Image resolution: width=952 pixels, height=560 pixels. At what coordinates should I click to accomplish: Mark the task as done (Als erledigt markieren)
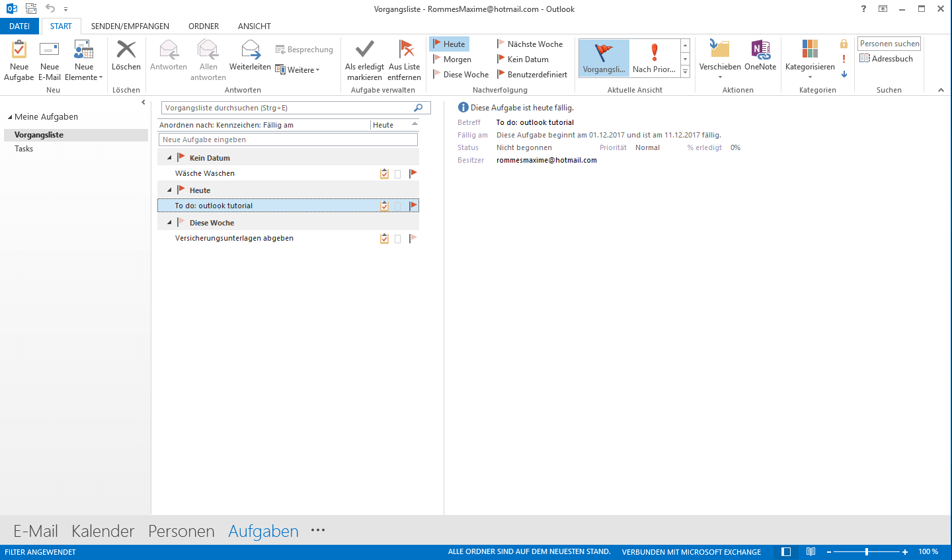364,60
